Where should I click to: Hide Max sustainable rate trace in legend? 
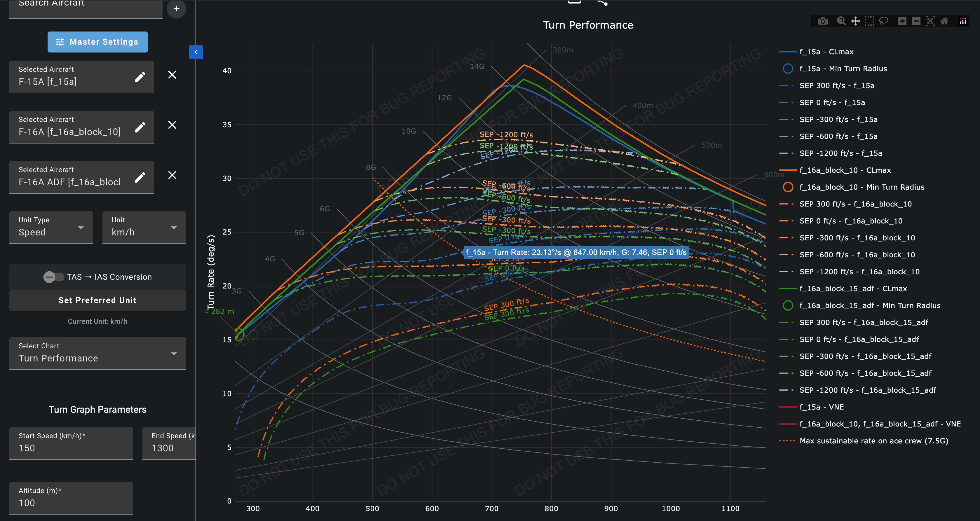point(873,441)
